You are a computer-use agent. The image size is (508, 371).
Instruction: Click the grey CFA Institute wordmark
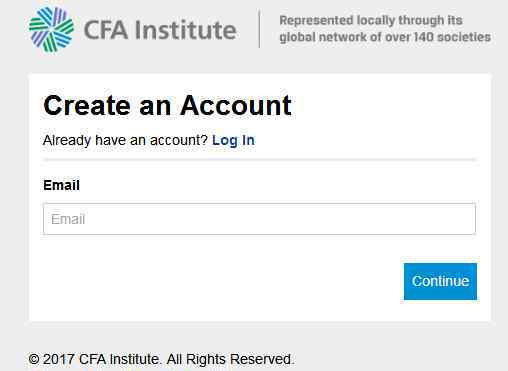coord(160,30)
